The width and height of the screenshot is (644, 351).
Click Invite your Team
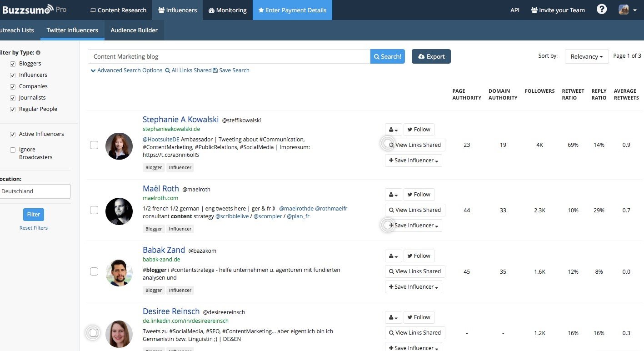[x=558, y=10]
